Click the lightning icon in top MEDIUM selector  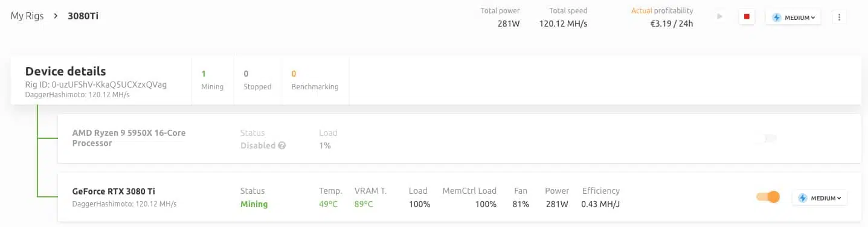point(776,18)
